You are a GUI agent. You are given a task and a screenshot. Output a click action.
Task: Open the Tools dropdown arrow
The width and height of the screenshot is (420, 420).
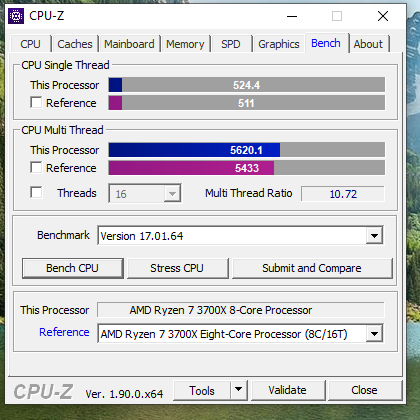[238, 389]
